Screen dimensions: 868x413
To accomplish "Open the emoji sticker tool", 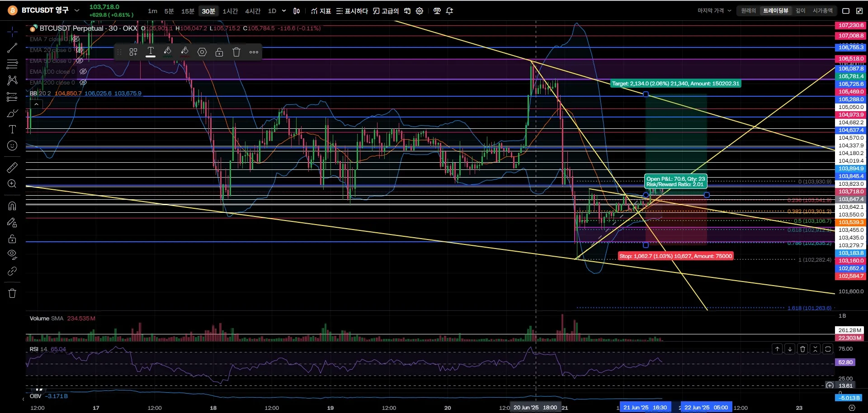I will 12,145.
